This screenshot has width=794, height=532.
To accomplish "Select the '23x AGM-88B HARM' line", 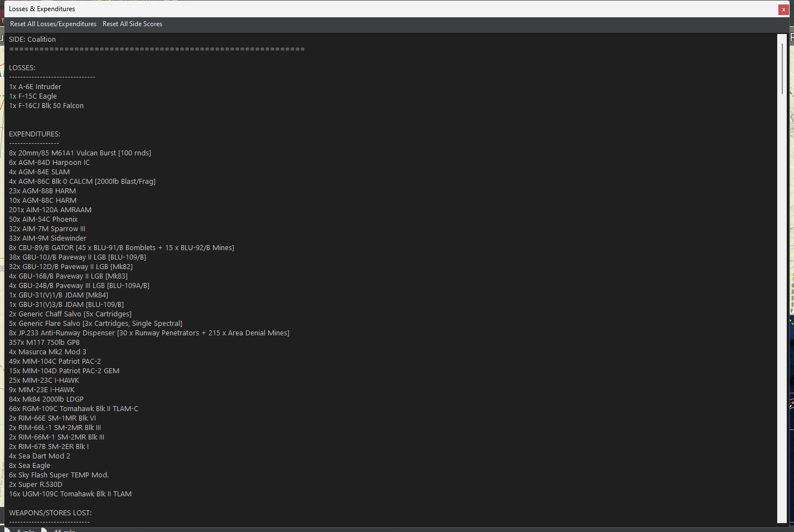I will click(42, 191).
